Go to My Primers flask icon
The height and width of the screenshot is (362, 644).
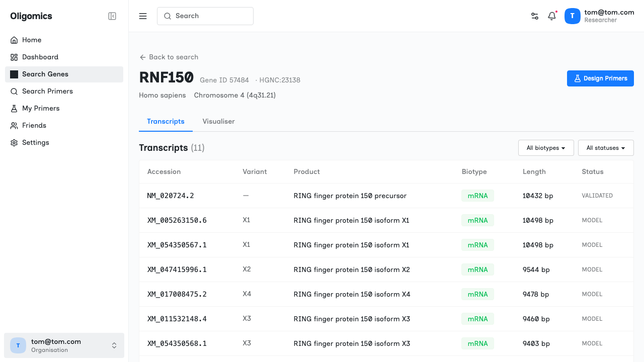click(14, 108)
